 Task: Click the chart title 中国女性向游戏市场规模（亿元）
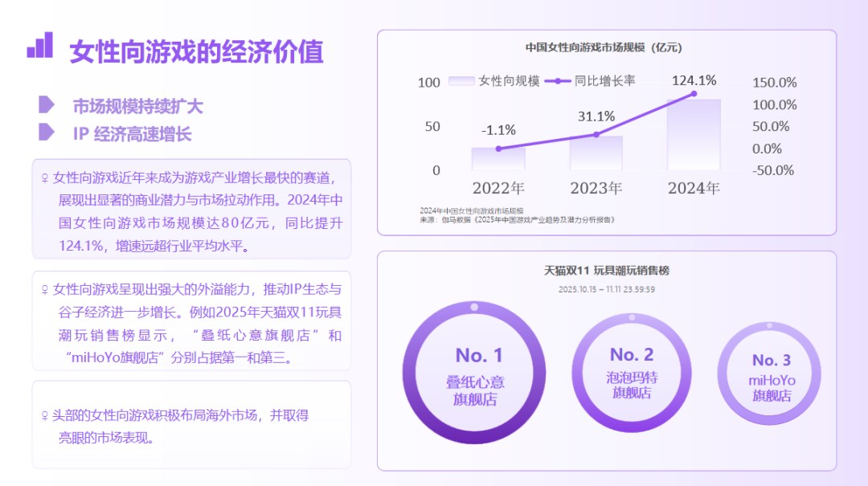pos(604,47)
